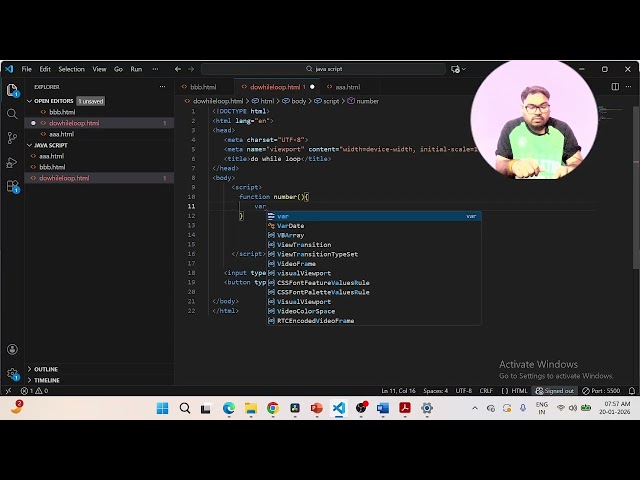
Task: Open Copilot chat icon in title bar
Action: click(455, 69)
